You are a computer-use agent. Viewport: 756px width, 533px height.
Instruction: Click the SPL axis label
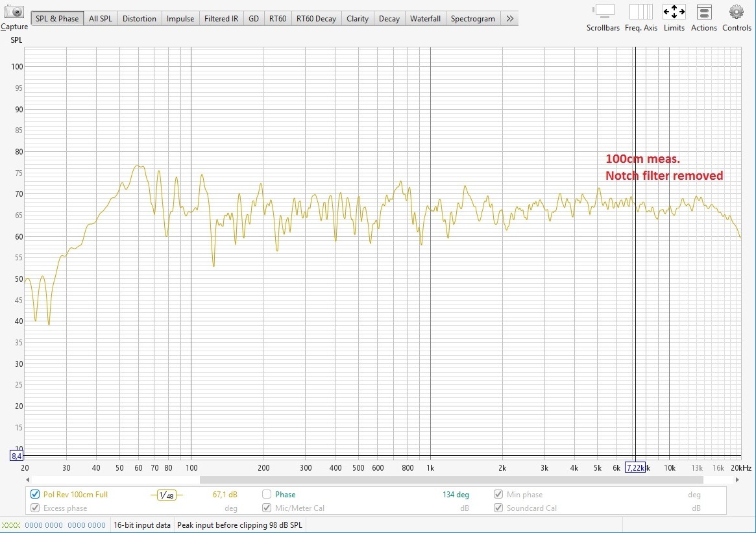(16, 40)
